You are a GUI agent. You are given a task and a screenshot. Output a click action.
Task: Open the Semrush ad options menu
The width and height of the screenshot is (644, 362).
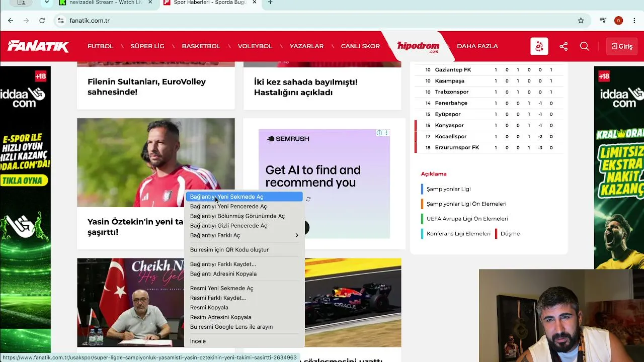coord(386,133)
